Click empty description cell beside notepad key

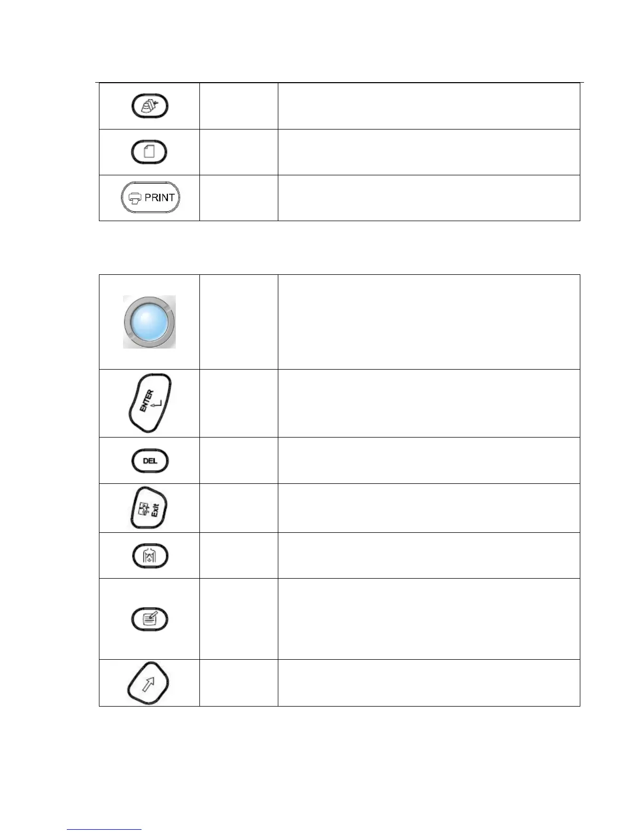click(428, 619)
